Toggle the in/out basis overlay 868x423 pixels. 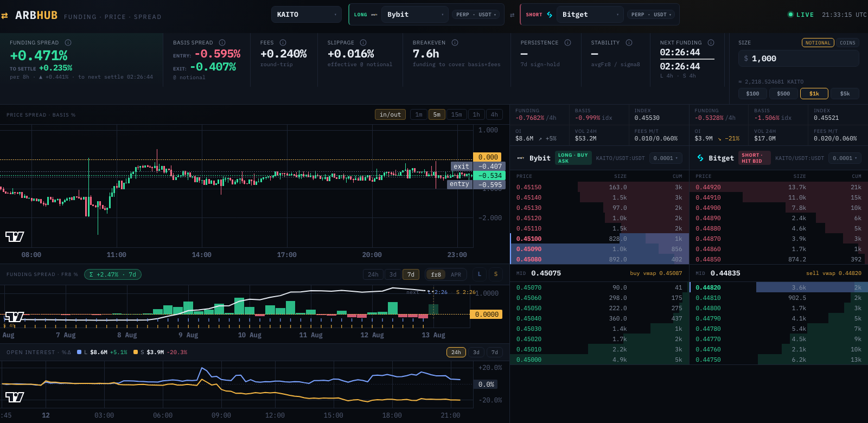tap(391, 114)
